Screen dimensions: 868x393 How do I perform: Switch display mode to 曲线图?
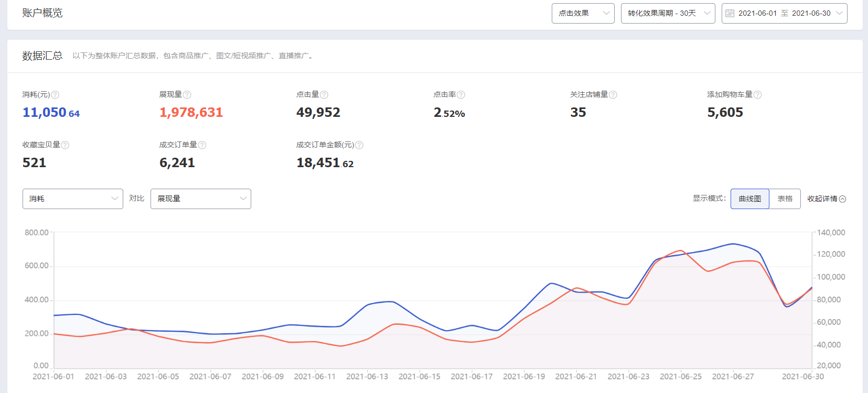[x=750, y=199]
